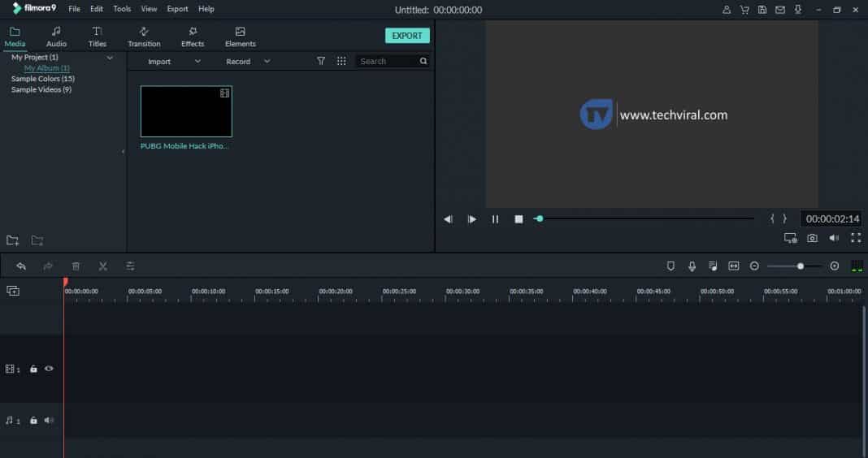The image size is (868, 458).
Task: Record voiceover with microphone icon
Action: tap(692, 266)
